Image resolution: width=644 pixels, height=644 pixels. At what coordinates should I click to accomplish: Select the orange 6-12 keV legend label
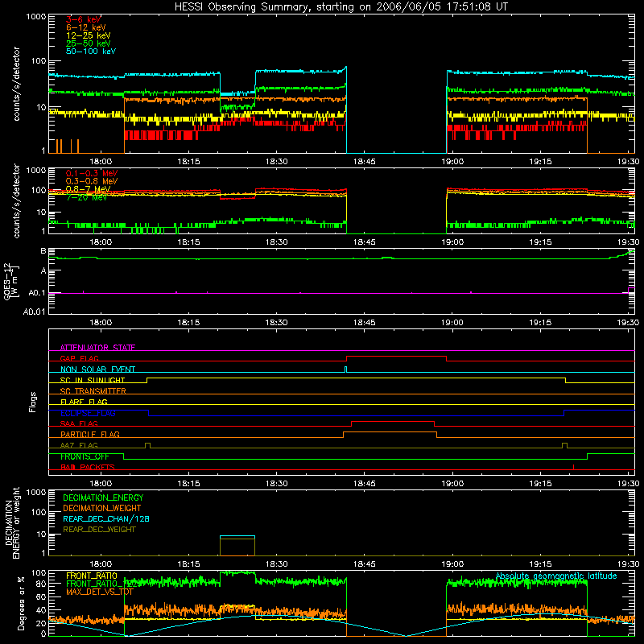[x=86, y=27]
